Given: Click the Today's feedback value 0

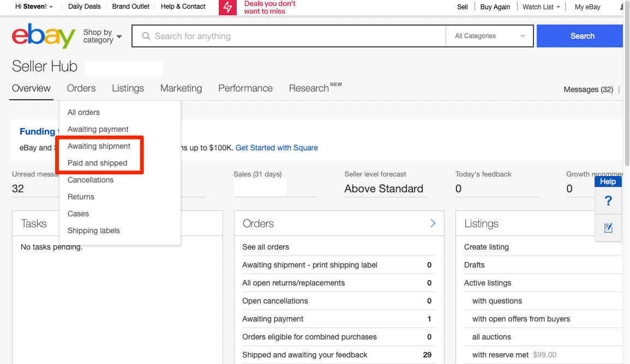Looking at the screenshot, I should pyautogui.click(x=458, y=189).
